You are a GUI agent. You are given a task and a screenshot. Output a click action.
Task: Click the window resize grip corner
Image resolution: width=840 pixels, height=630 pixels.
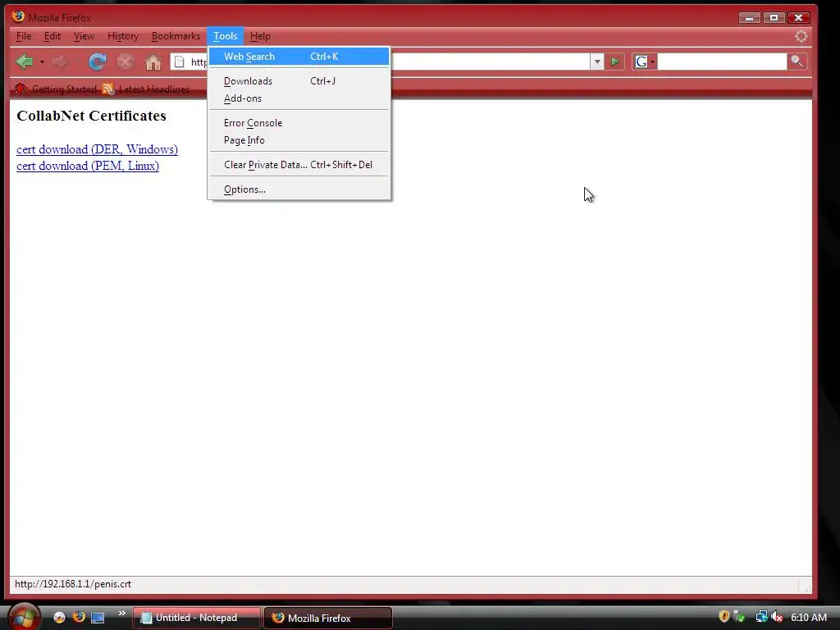click(806, 587)
